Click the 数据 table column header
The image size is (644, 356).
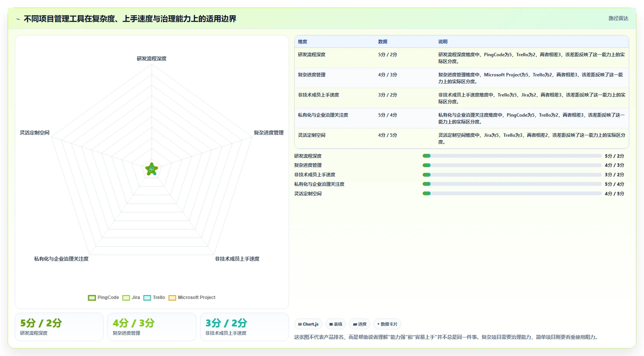(383, 42)
